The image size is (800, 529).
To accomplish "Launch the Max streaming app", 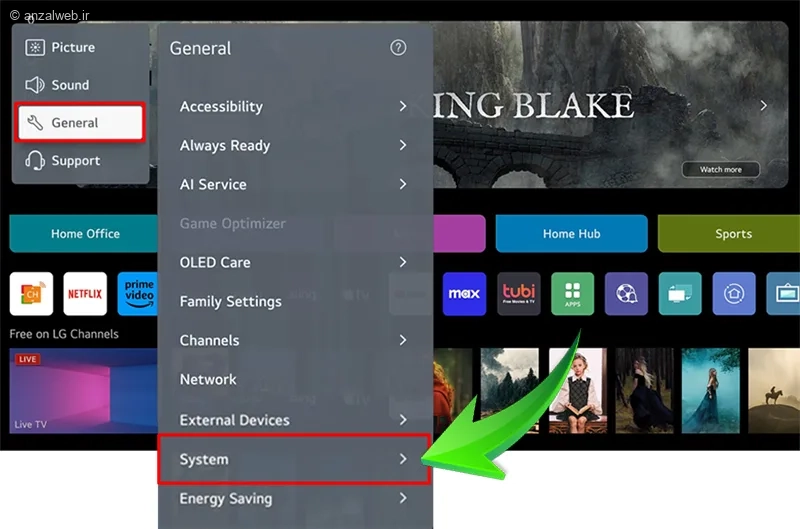I will (464, 294).
